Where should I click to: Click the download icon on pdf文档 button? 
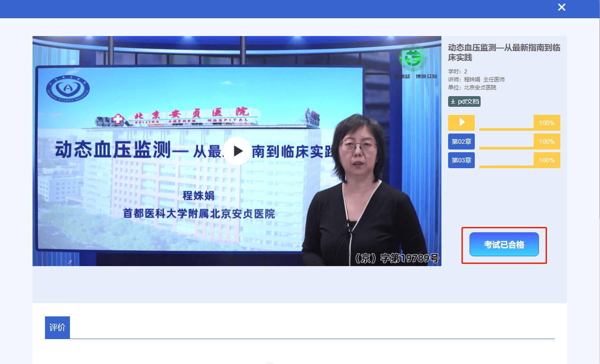pyautogui.click(x=453, y=101)
